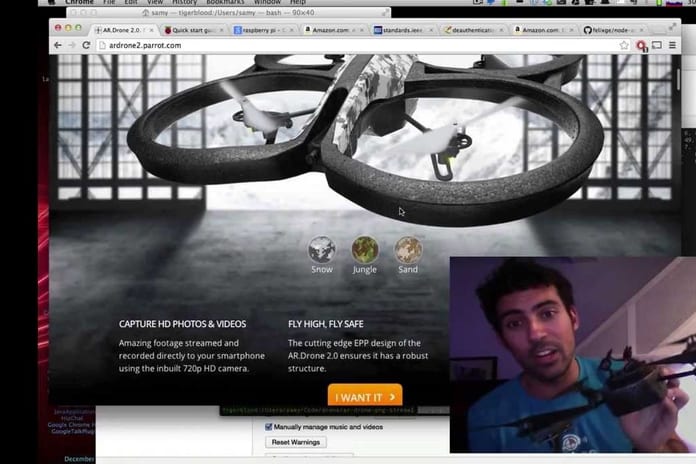
Task: Select the Sand camouflage swatch
Action: 408,250
